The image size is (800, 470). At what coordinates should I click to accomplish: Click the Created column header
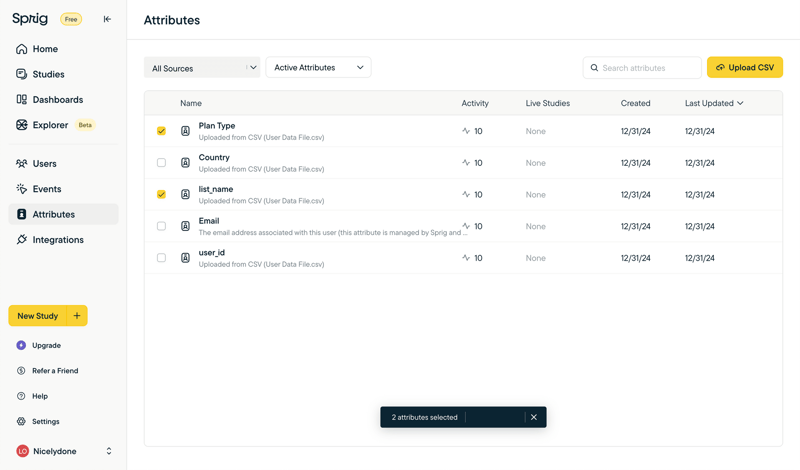pos(635,103)
